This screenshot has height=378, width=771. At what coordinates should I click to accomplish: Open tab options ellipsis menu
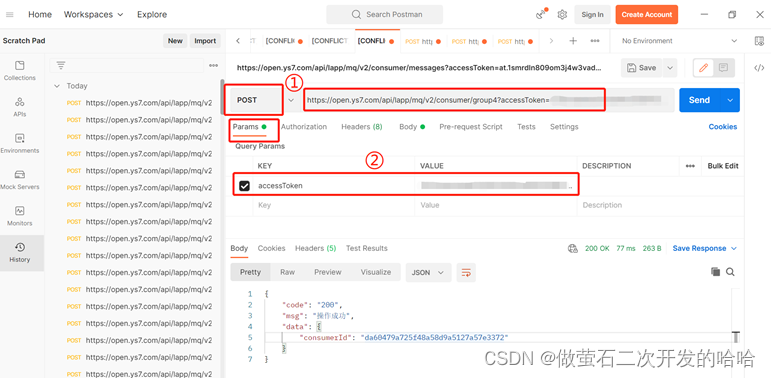[x=595, y=41]
